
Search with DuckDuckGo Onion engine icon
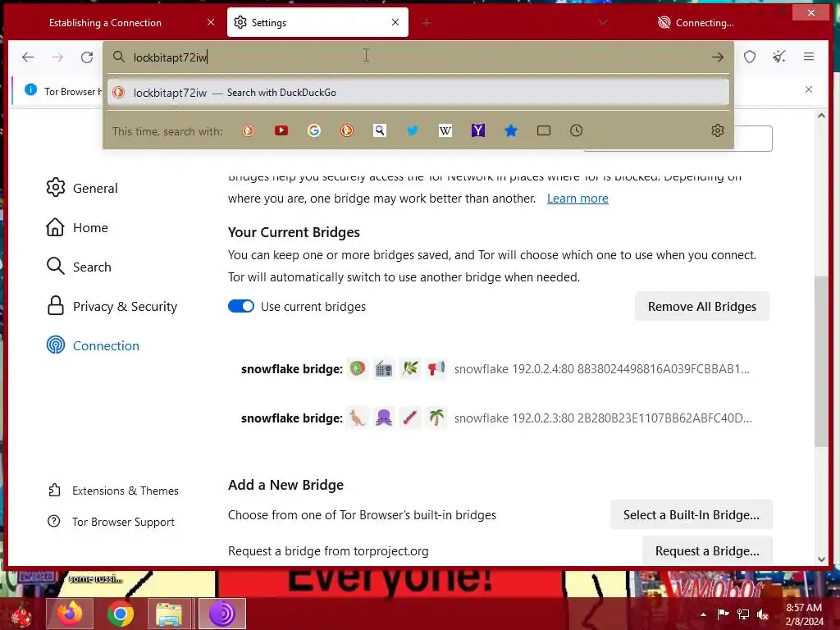pyautogui.click(x=347, y=130)
